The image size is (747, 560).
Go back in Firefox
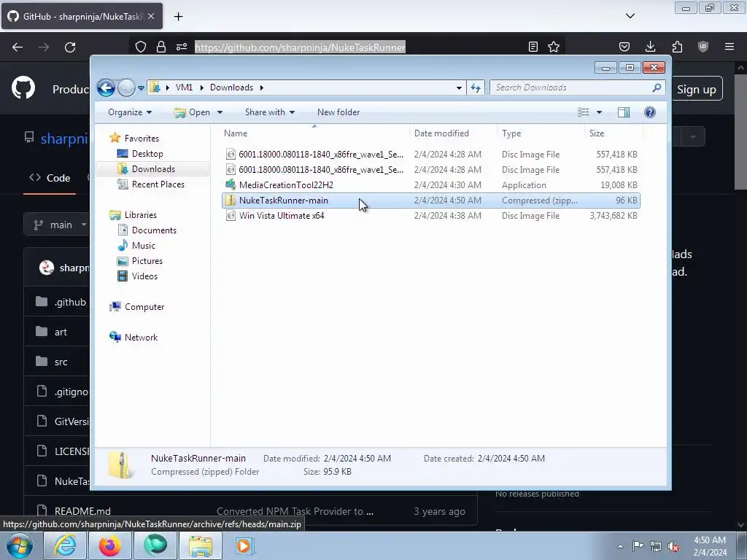coord(18,47)
